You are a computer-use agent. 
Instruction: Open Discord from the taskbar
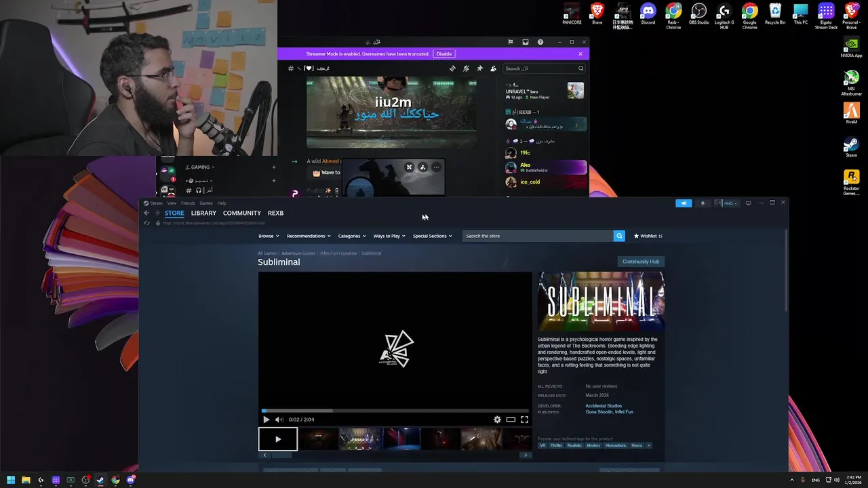[130, 480]
